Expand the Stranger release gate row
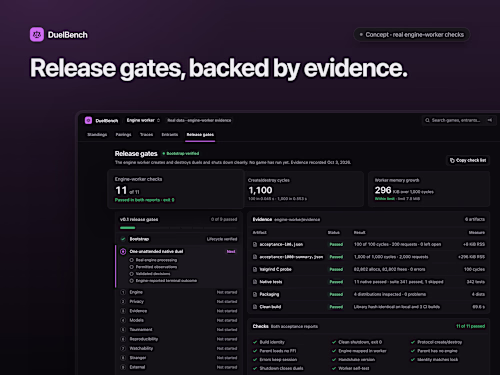The image size is (500, 375). pos(179,358)
